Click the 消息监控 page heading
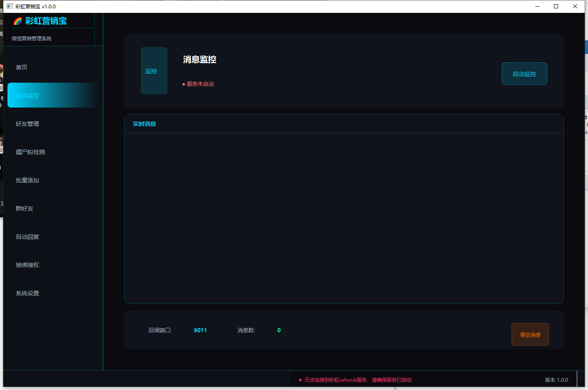 tap(200, 59)
